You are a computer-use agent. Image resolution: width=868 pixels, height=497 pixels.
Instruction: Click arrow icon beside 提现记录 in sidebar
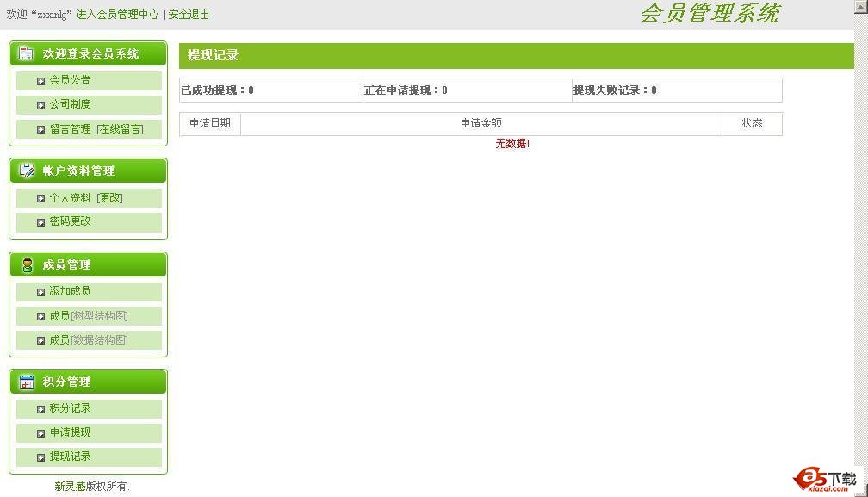(x=40, y=457)
